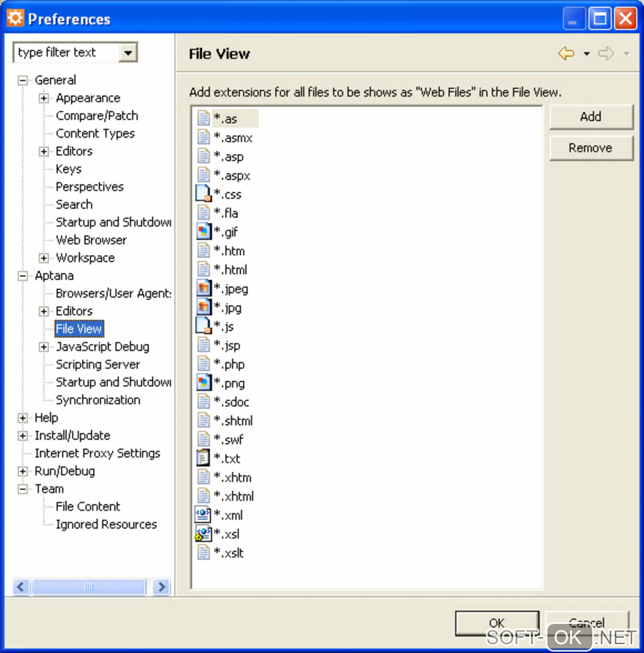
Task: Click the image icon beside *.png
Action: [x=203, y=382]
